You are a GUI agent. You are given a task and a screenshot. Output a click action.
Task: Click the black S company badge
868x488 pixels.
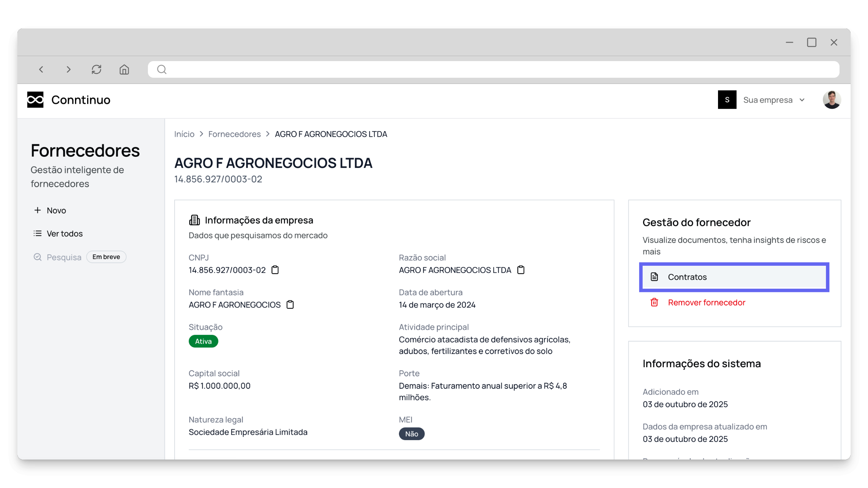[727, 100]
